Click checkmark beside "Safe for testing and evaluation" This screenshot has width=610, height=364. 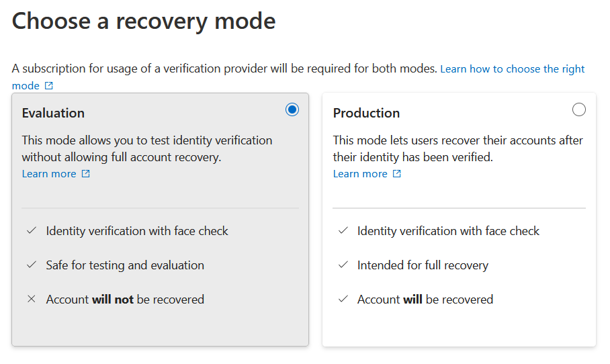pyautogui.click(x=31, y=265)
